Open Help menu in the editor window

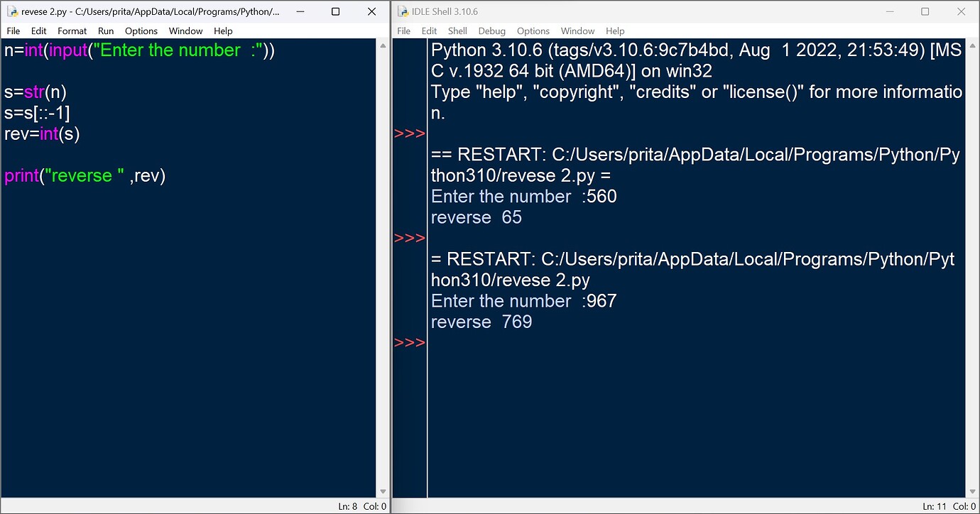[x=223, y=31]
